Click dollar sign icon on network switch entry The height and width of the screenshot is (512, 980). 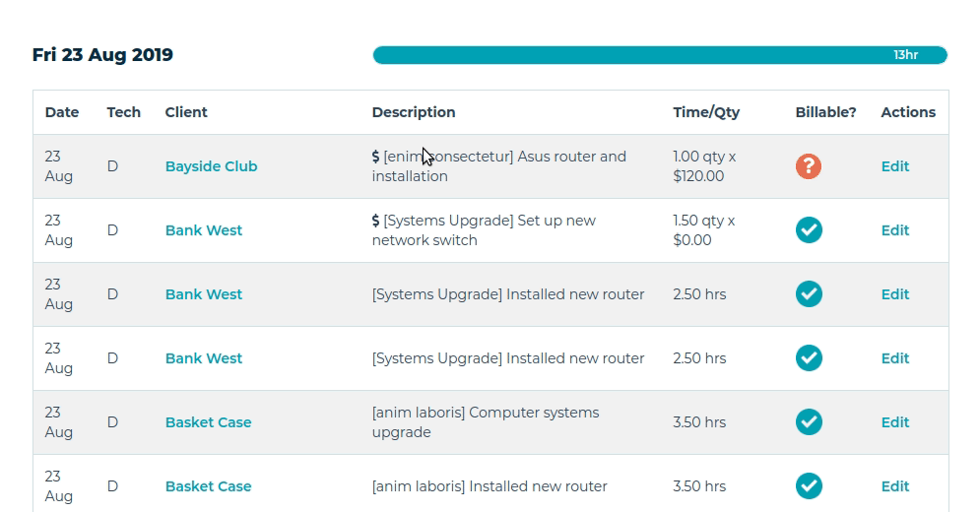coord(375,221)
